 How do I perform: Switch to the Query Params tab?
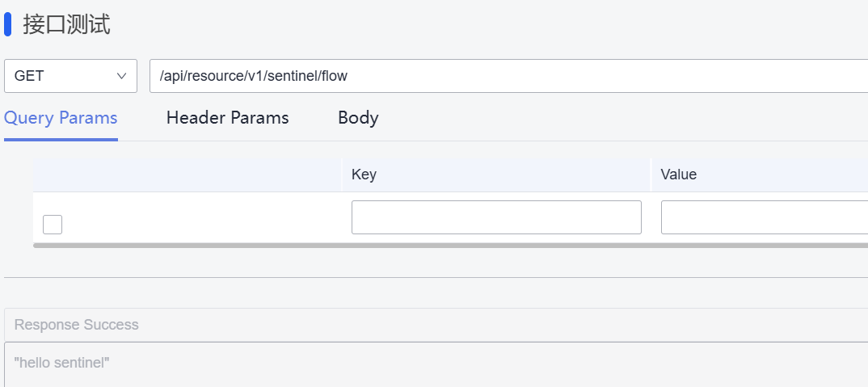point(61,118)
